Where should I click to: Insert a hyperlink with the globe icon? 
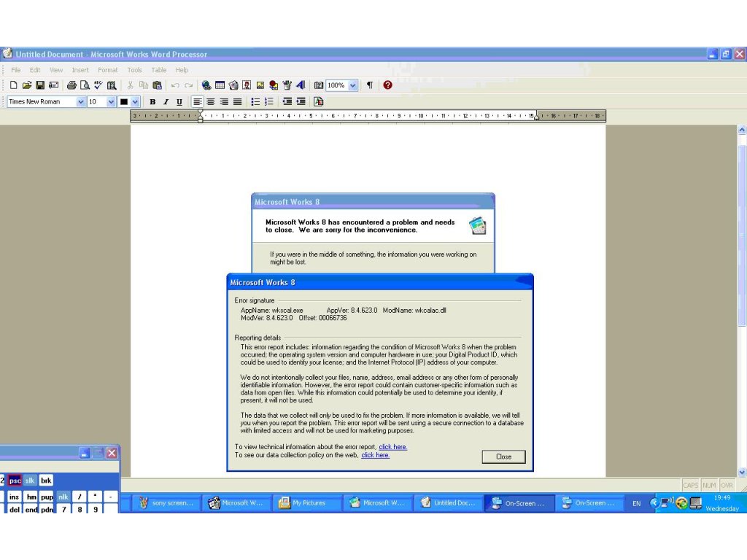click(206, 85)
